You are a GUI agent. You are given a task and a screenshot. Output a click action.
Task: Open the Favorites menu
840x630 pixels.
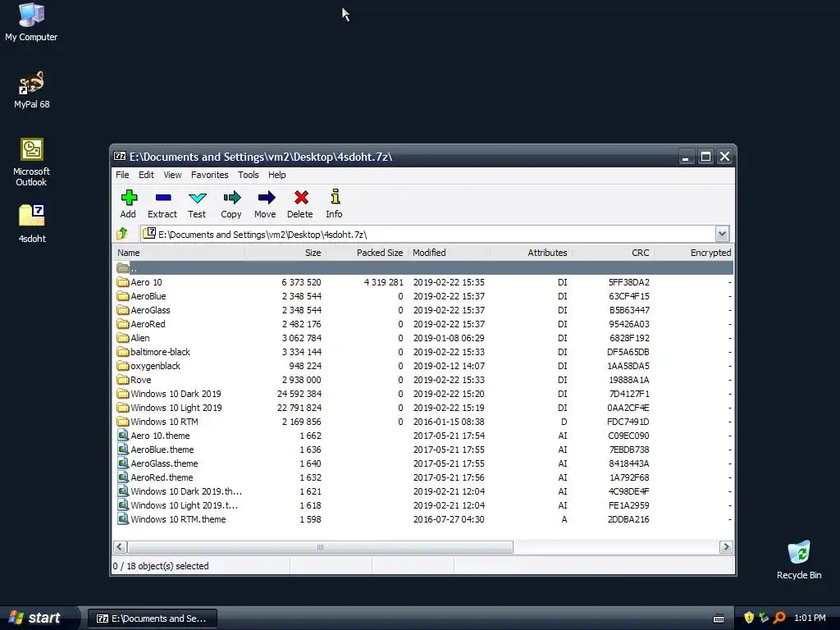[x=209, y=175]
